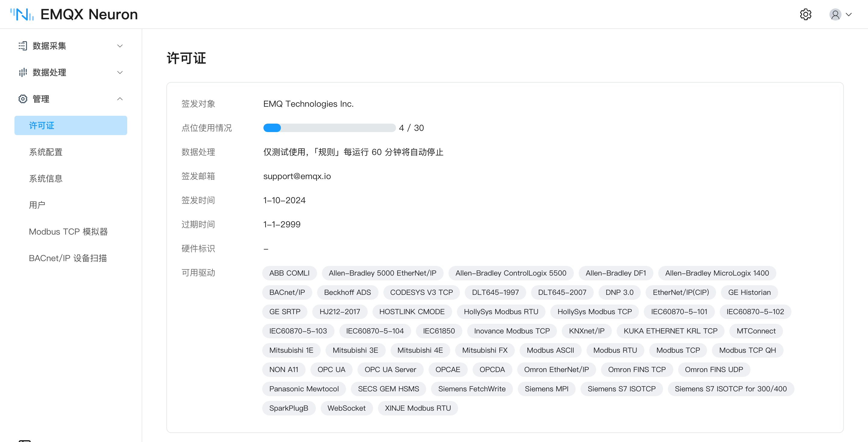This screenshot has height=442, width=868.
Task: Click the XINJE Modbus RTU tag
Action: click(417, 408)
